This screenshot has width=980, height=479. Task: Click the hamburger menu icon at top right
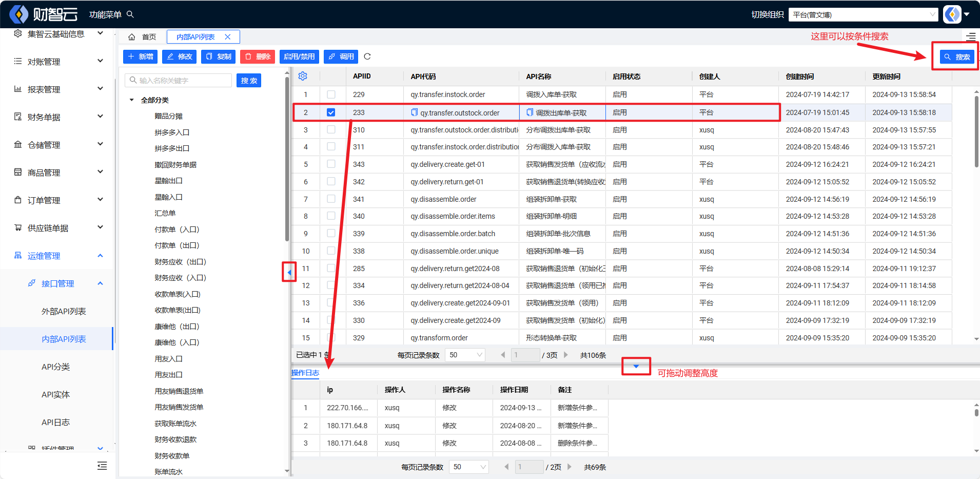pyautogui.click(x=971, y=36)
